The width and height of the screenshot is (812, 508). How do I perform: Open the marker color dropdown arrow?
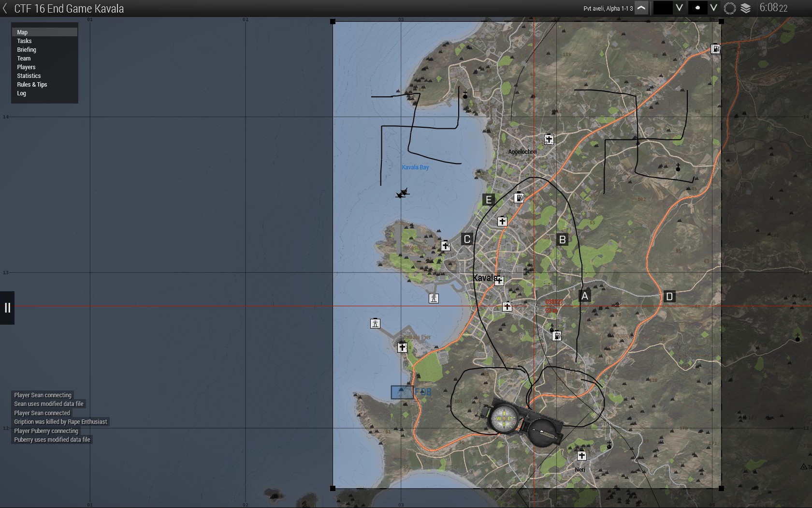[x=679, y=8]
